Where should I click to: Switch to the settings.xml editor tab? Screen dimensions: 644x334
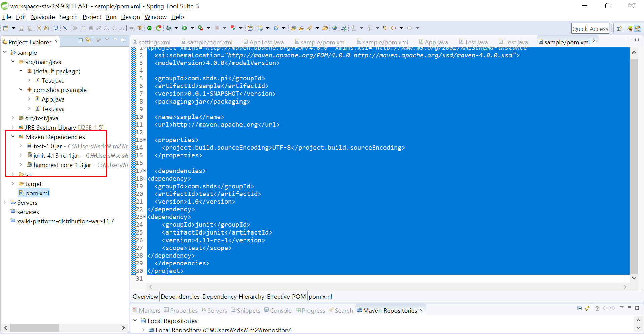coord(152,42)
